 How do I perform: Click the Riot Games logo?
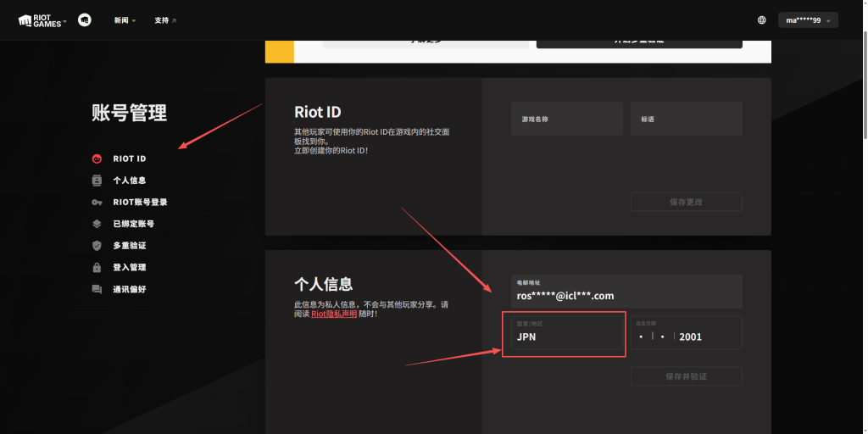pyautogui.click(x=38, y=20)
